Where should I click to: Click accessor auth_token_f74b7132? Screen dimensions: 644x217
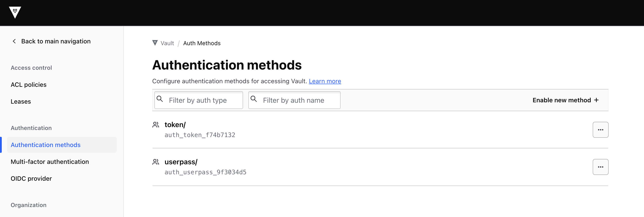point(200,135)
